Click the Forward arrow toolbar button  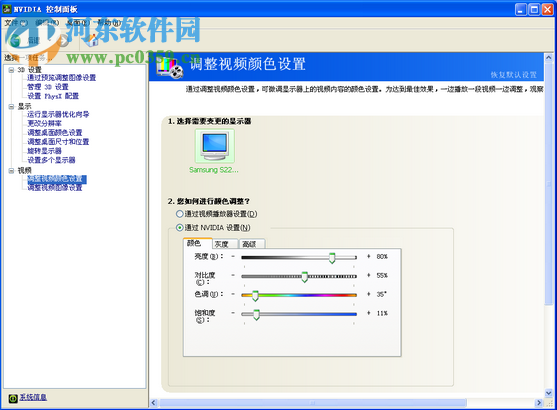pos(64,41)
